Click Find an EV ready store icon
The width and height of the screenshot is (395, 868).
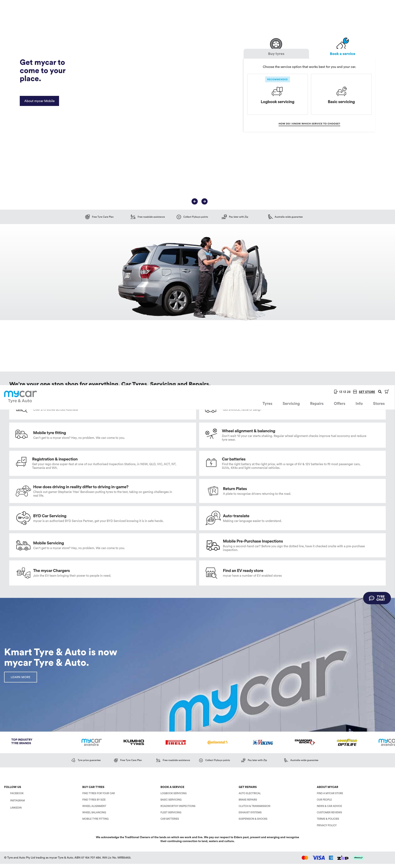pos(211,573)
